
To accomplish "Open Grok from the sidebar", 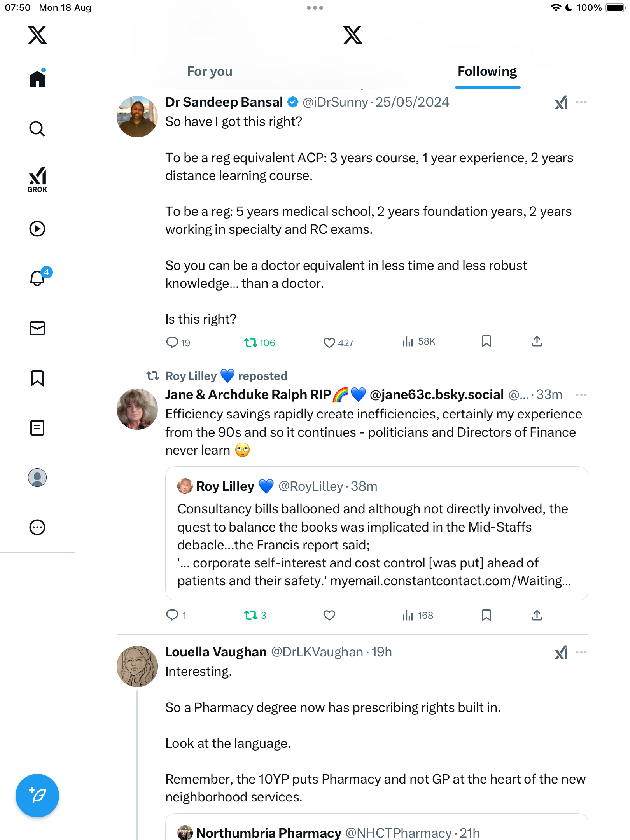I will click(37, 179).
